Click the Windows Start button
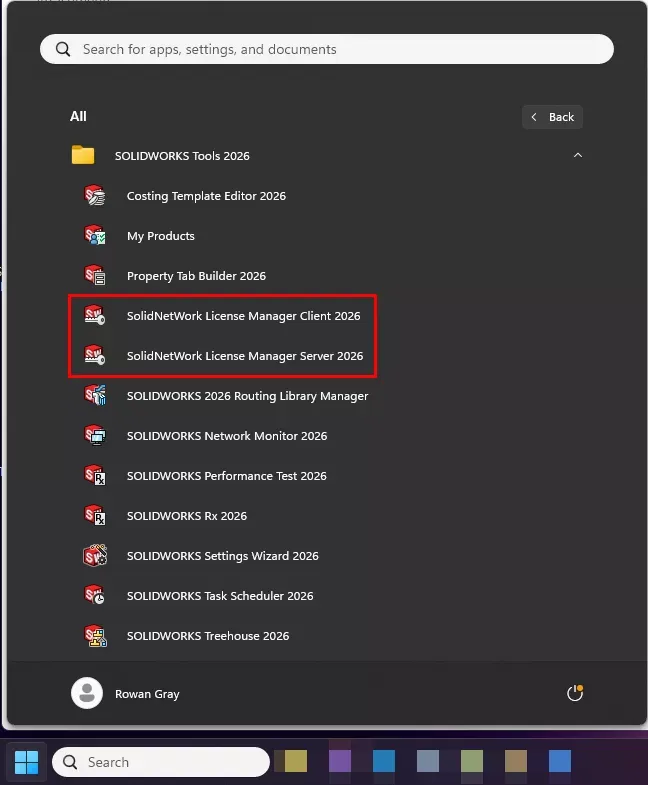 (27, 763)
